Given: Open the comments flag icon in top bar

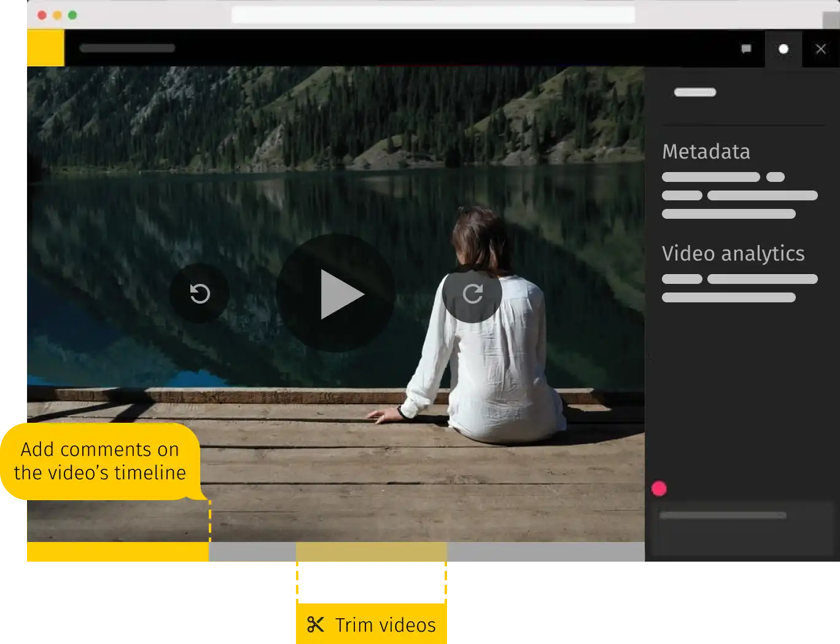Looking at the screenshot, I should click(746, 49).
